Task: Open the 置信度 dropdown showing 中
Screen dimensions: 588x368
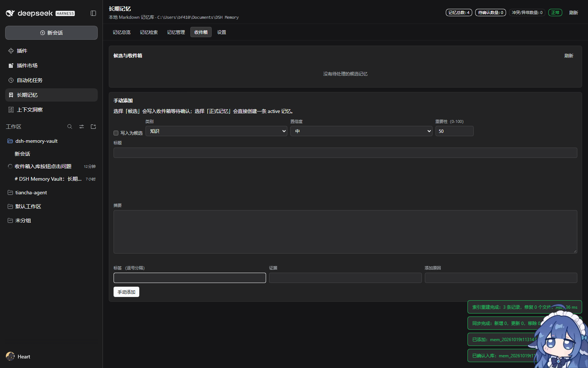Action: pyautogui.click(x=361, y=131)
